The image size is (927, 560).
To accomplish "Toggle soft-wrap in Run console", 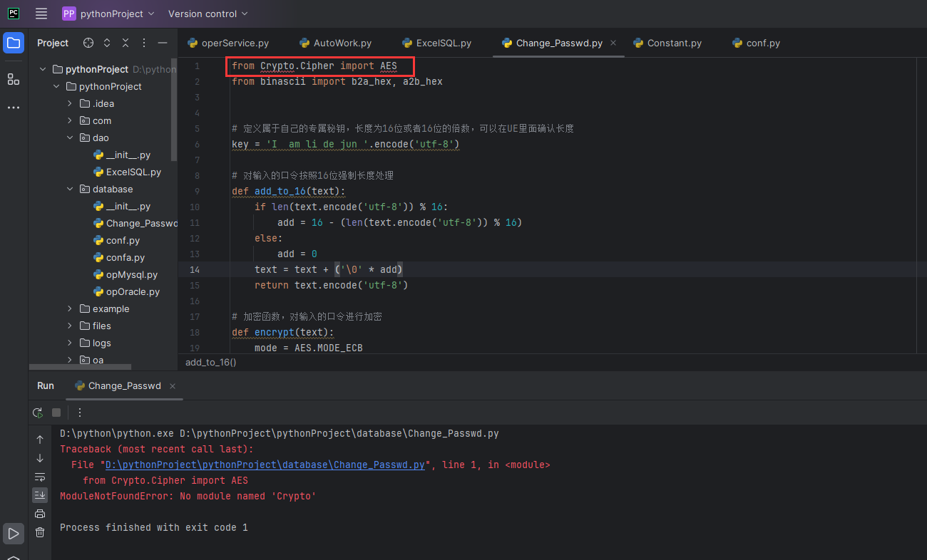I will click(40, 477).
